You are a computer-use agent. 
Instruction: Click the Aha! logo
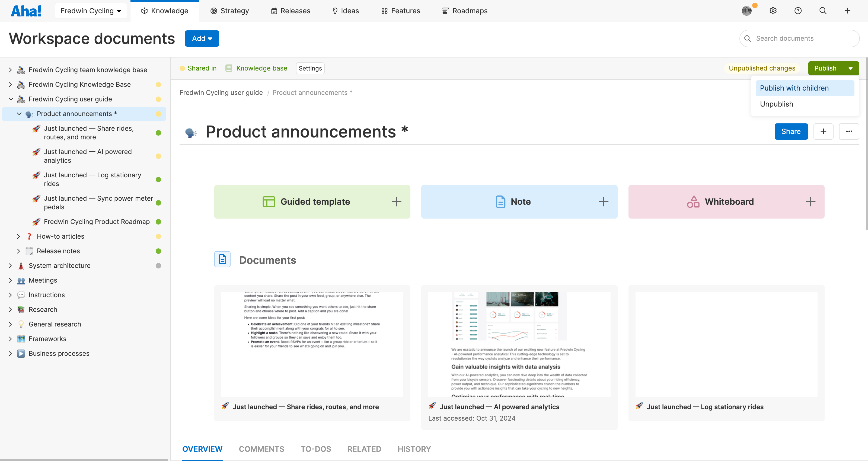pyautogui.click(x=26, y=11)
